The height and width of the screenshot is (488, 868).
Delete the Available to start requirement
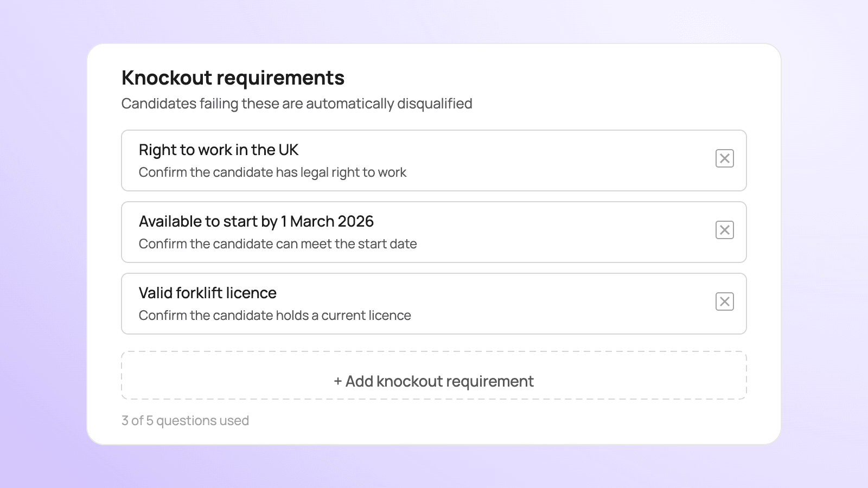[724, 230]
